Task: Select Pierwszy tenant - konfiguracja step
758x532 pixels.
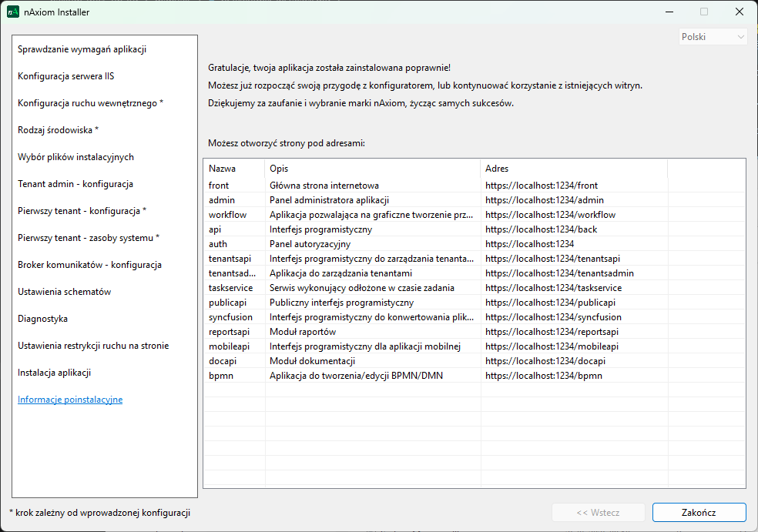Action: pyautogui.click(x=82, y=211)
